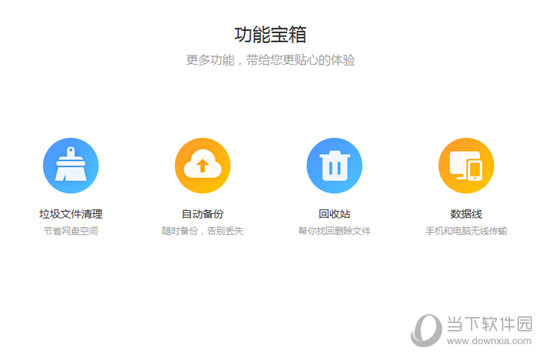Click the 功能宝箱 heading
The width and height of the screenshot is (550, 363).
[270, 34]
